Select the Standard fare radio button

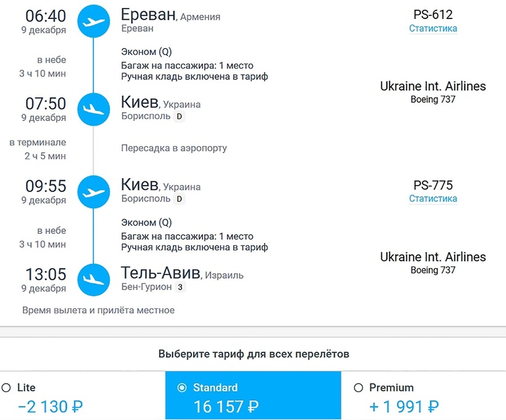[182, 388]
